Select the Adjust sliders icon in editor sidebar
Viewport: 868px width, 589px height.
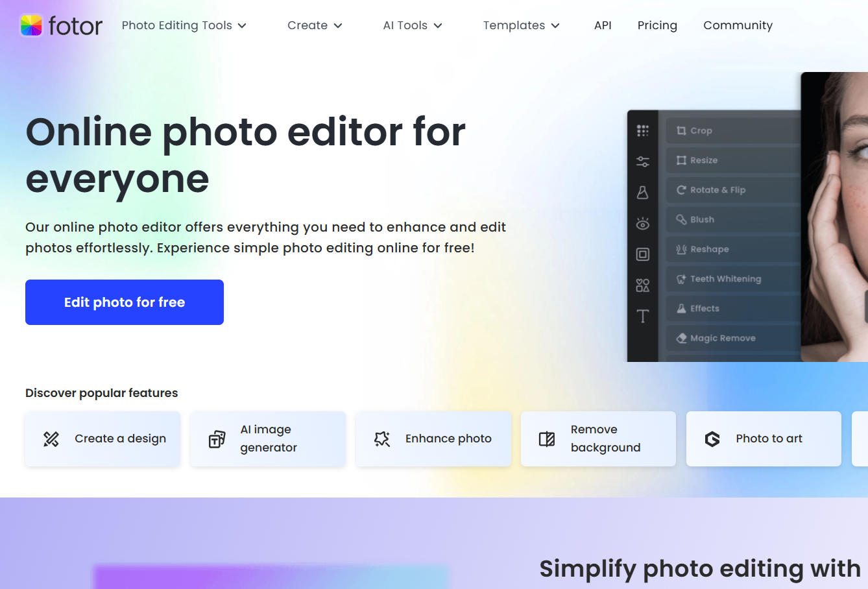click(642, 162)
